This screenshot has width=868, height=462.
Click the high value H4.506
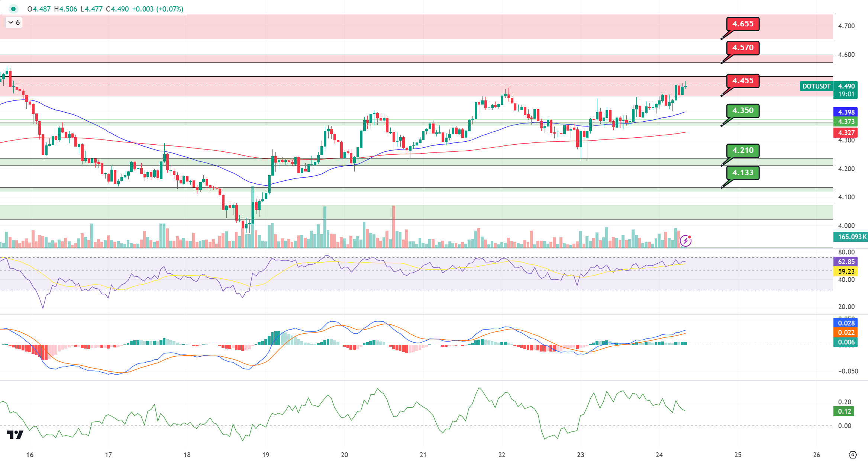[x=65, y=9]
